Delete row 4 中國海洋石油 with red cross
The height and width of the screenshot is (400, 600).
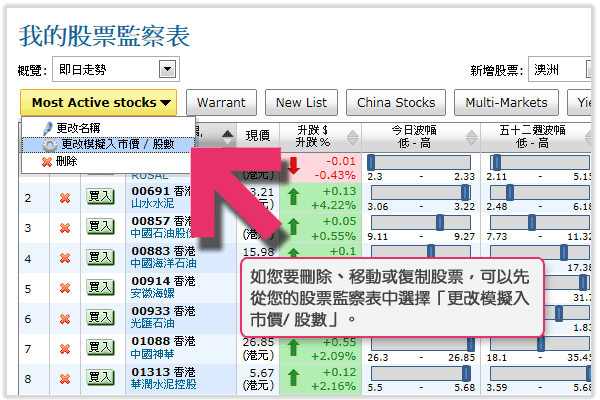coord(65,258)
